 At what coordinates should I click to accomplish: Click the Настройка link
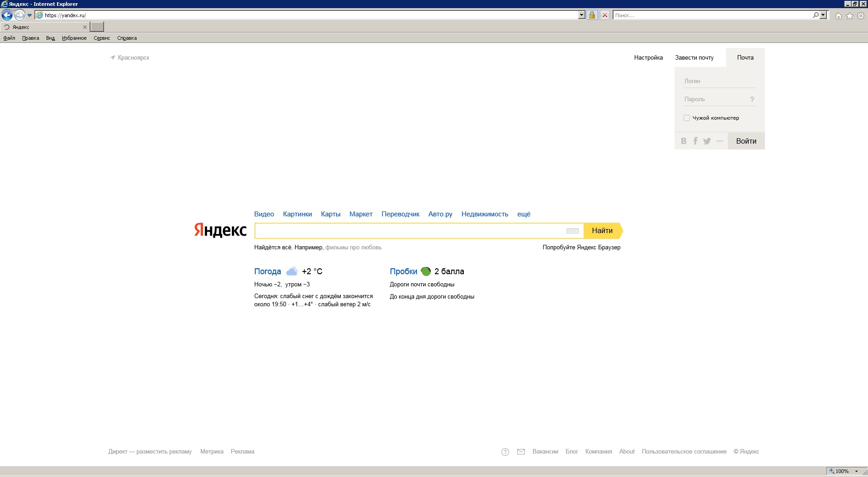click(648, 58)
